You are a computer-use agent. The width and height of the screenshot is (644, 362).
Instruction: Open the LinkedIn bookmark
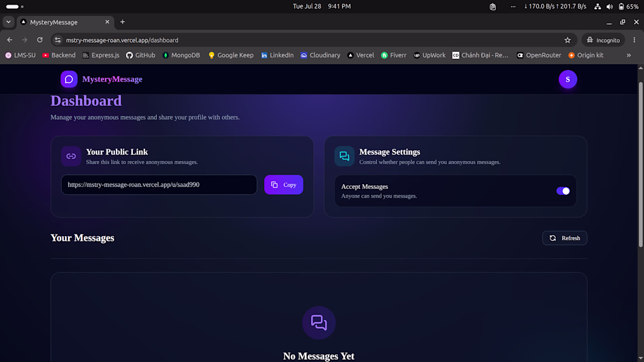[x=278, y=55]
